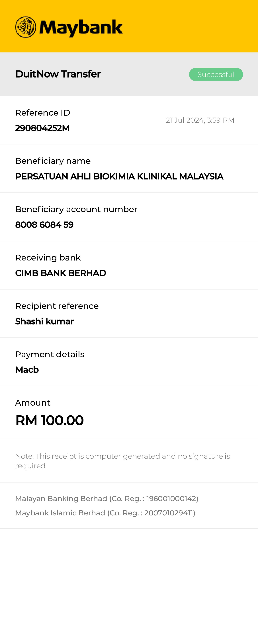Click the Recipient reference label
The image size is (258, 644).
pos(57,306)
